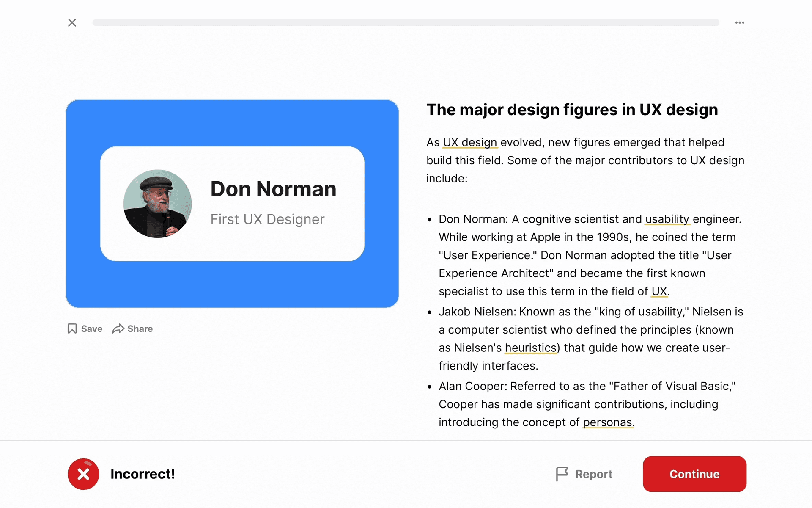Click Don Norman's round profile photo

157,204
